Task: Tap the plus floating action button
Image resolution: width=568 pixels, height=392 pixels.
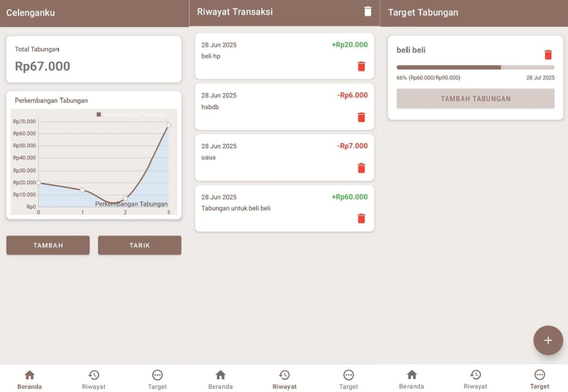Action: click(548, 340)
